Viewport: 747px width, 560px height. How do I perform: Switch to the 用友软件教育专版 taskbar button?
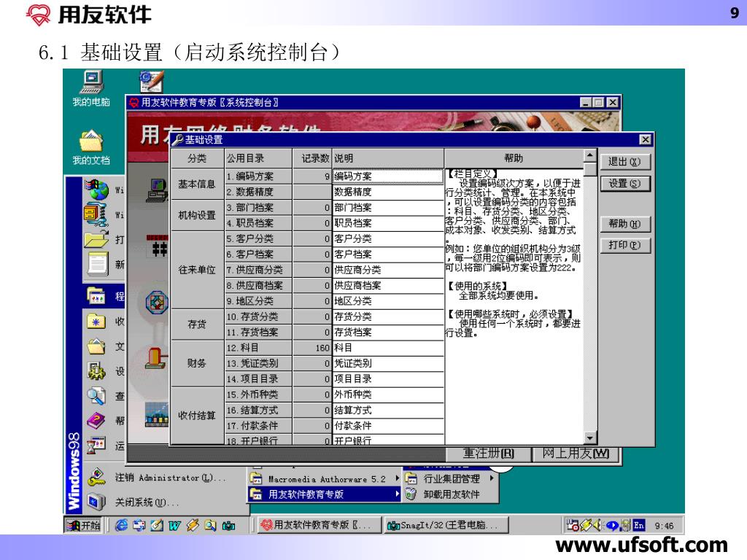coord(320,525)
